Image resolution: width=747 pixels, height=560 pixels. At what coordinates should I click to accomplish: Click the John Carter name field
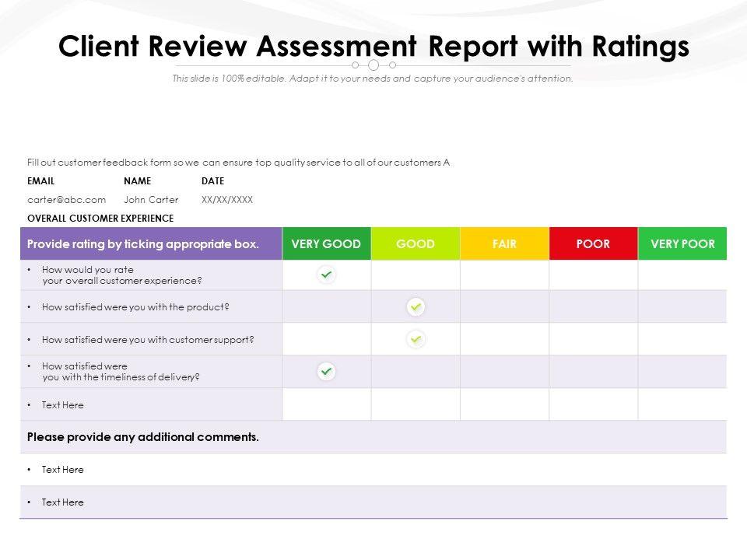click(x=151, y=200)
